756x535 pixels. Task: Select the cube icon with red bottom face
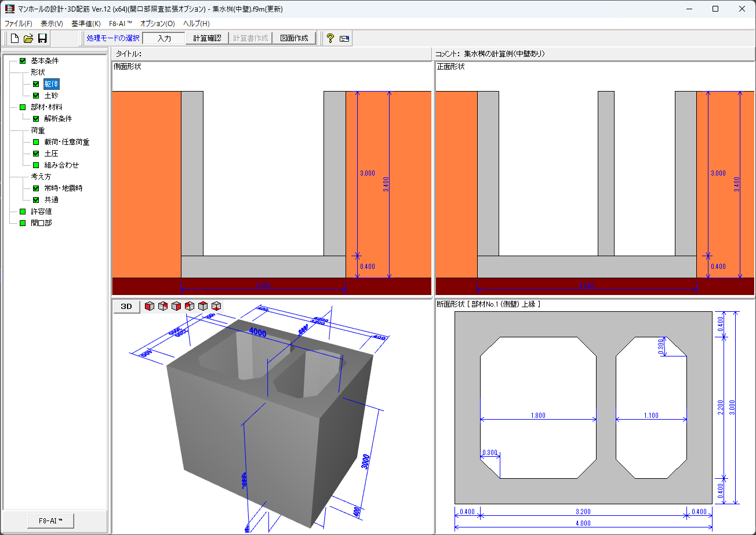216,306
